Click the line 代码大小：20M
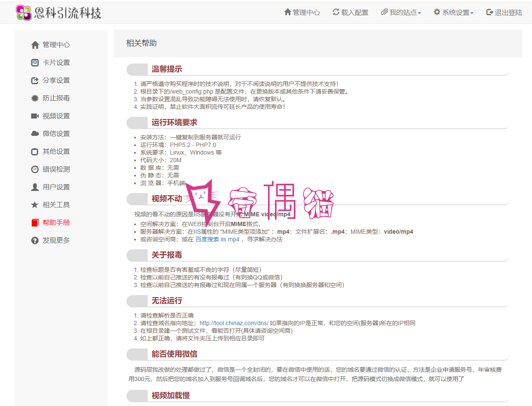 160,160
